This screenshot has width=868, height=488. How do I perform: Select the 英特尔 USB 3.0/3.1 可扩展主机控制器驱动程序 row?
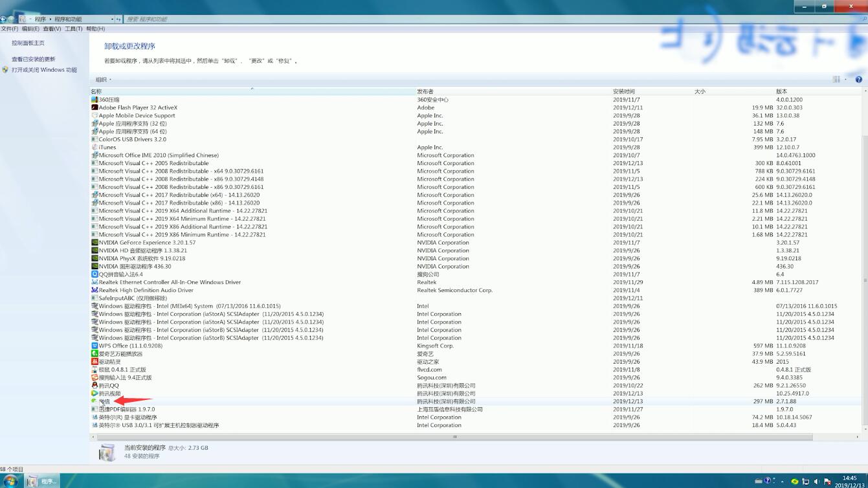click(x=476, y=425)
